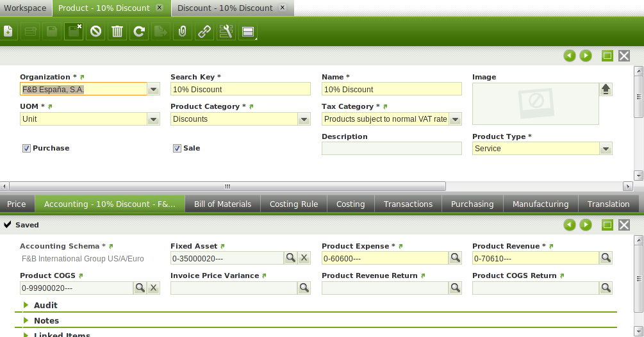Image resolution: width=644 pixels, height=337 pixels.
Task: Click the Workspace tab
Action: point(25,8)
